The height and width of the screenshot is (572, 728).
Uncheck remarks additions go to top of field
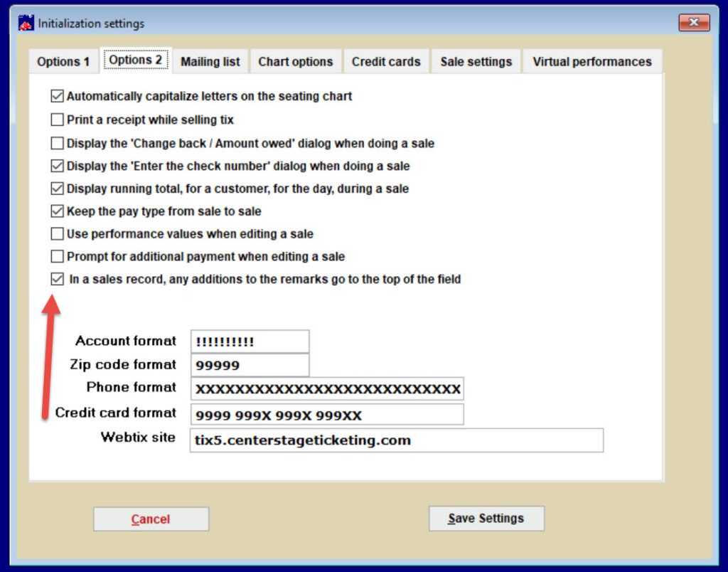(57, 279)
